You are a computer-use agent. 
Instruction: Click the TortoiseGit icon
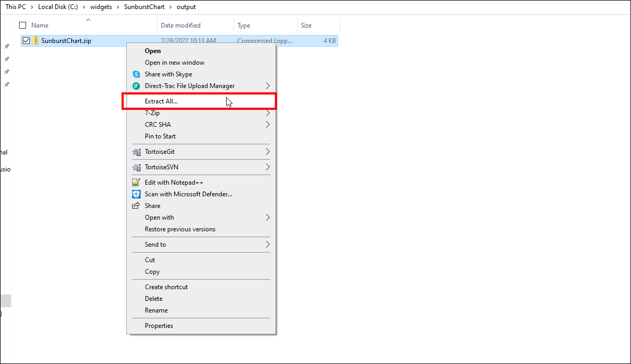[137, 152]
